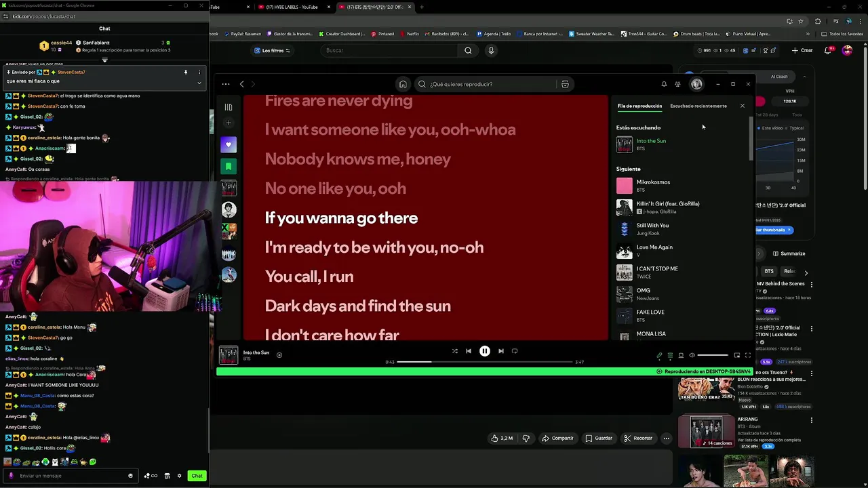
Task: Skip to previous track in Spotify
Action: pyautogui.click(x=469, y=351)
